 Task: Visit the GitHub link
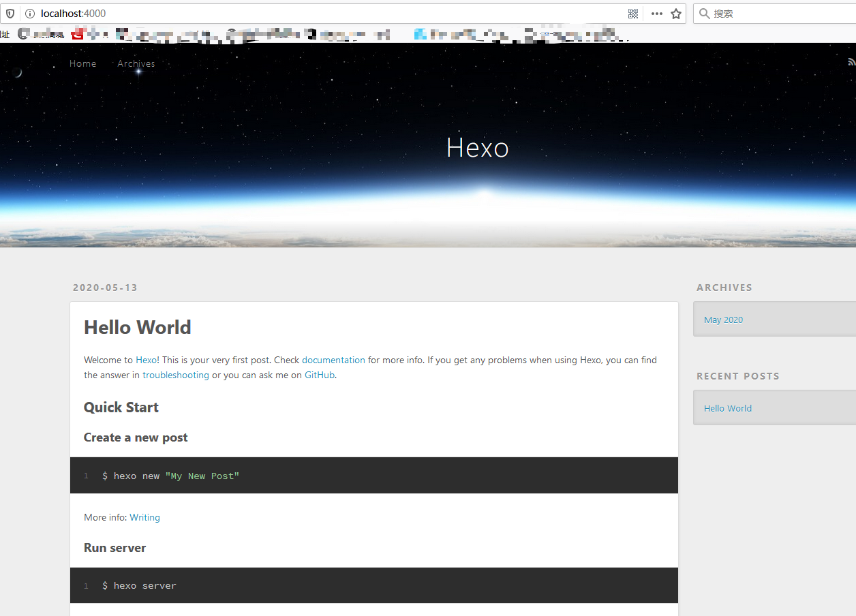coord(320,375)
